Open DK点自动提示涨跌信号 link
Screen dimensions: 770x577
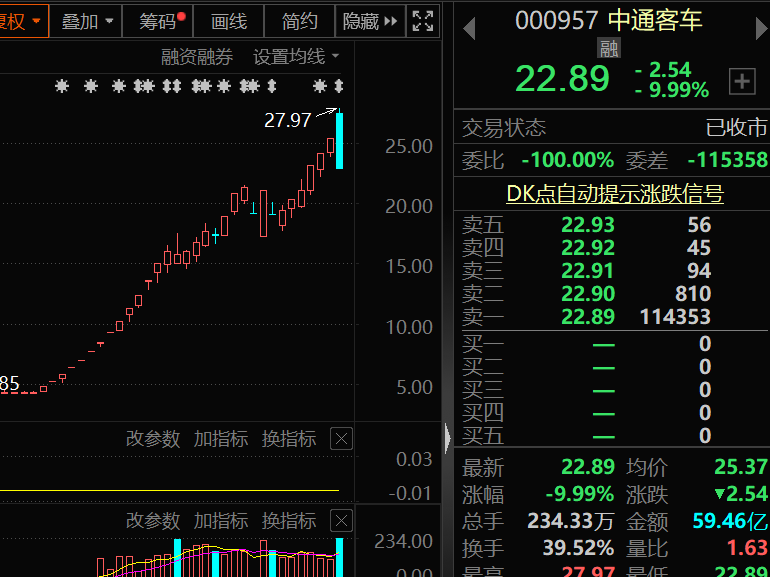(x=614, y=194)
